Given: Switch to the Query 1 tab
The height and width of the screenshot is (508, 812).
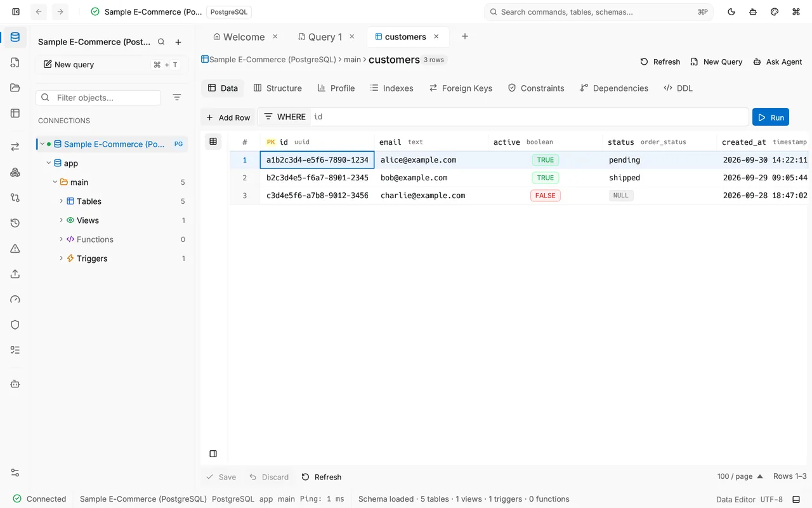Looking at the screenshot, I should pos(320,37).
